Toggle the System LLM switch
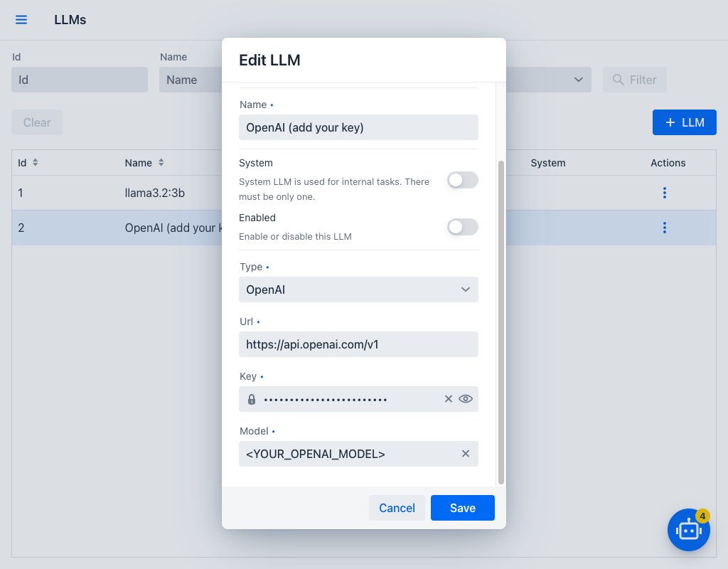Viewport: 728px width, 569px height. (462, 180)
